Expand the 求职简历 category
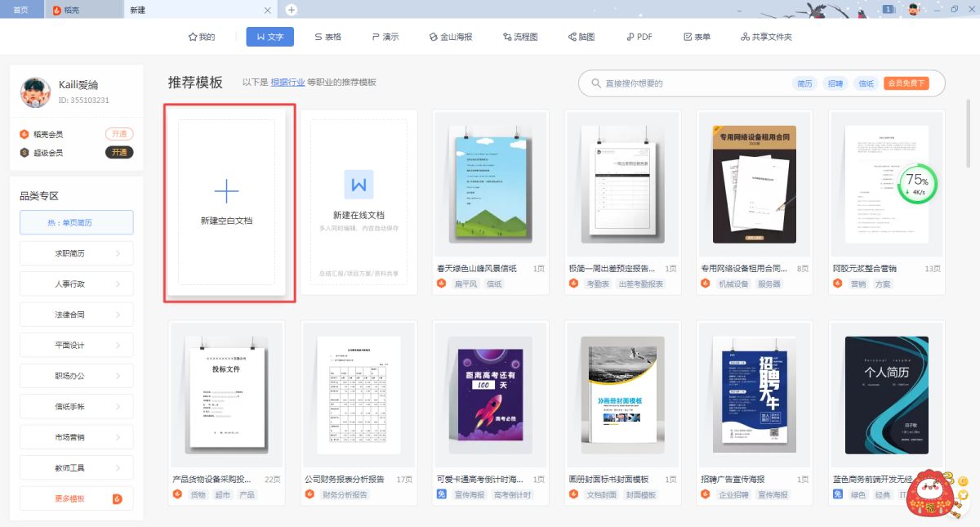 (x=77, y=253)
